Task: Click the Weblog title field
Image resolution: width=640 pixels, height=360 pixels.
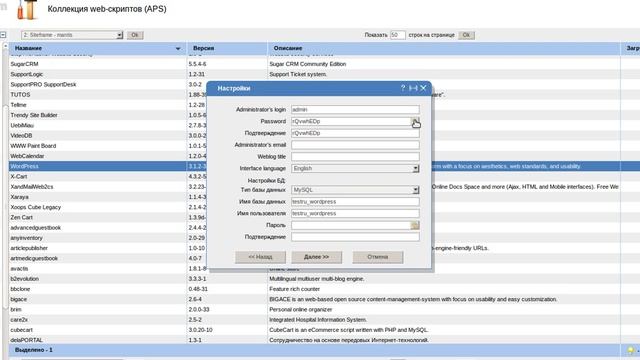Action: [355, 157]
